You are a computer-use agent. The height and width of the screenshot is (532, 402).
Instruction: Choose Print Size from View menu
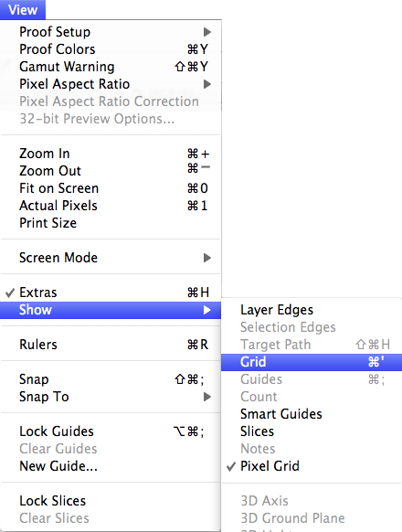tap(111, 223)
